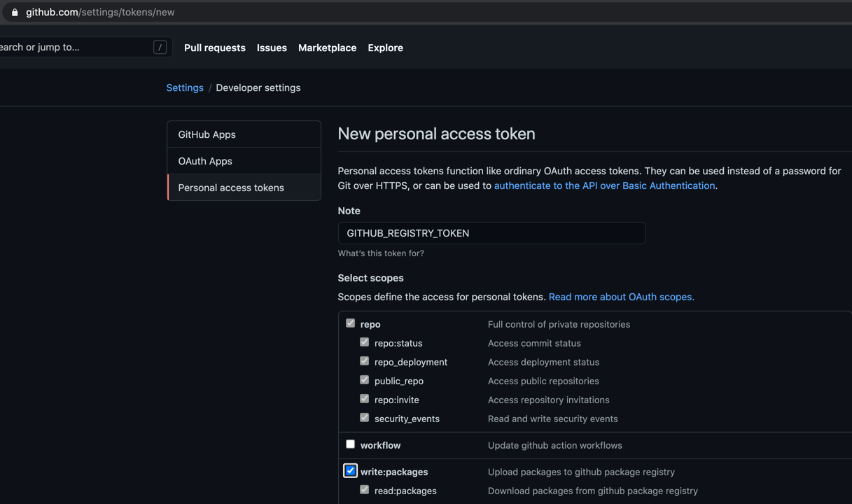Click the Note field label
852x504 pixels.
pyautogui.click(x=349, y=211)
